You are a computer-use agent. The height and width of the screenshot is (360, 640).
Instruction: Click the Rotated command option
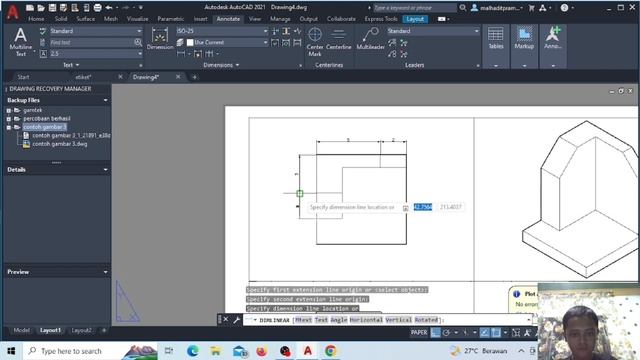point(427,320)
